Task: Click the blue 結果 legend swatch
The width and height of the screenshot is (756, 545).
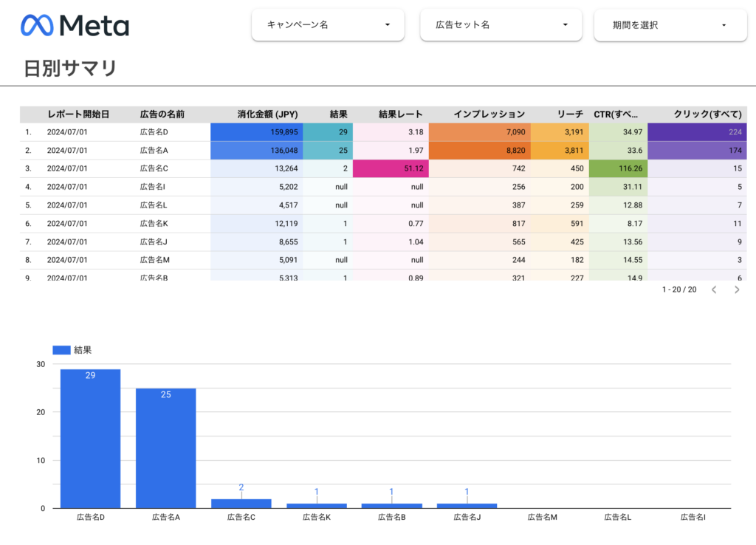Action: 61,350
